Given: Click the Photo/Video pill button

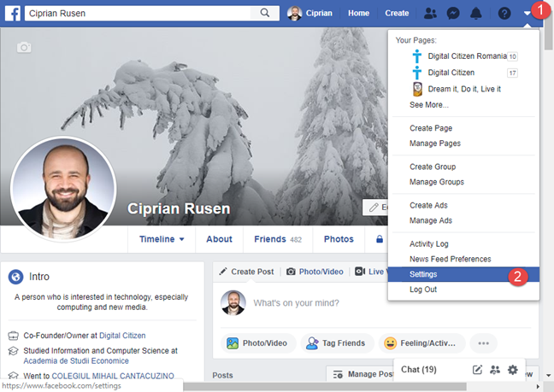Looking at the screenshot, I should coord(258,343).
